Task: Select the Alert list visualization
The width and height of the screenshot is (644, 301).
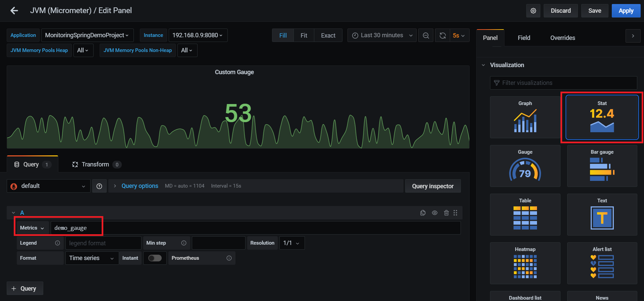Action: tap(602, 263)
